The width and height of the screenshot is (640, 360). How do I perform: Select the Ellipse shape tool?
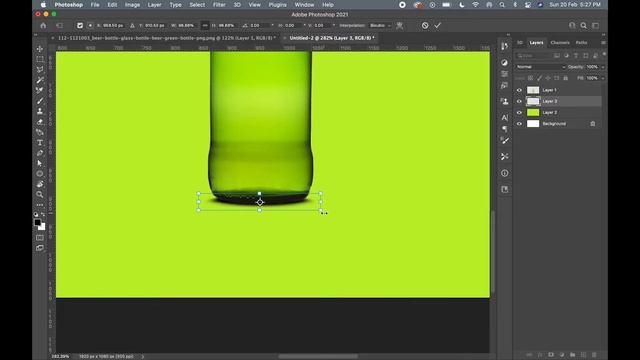[x=40, y=174]
